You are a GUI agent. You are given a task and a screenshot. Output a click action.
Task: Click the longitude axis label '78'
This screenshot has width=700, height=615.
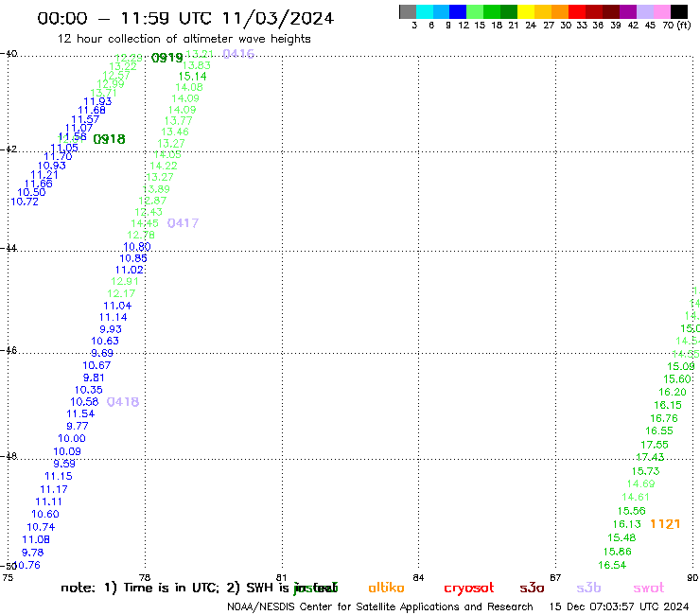pyautogui.click(x=145, y=577)
